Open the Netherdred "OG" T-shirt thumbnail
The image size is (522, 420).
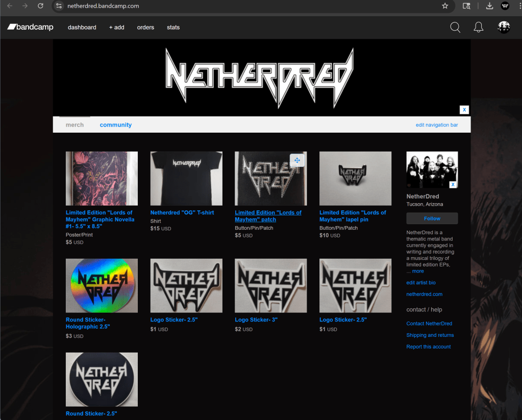tap(186, 178)
